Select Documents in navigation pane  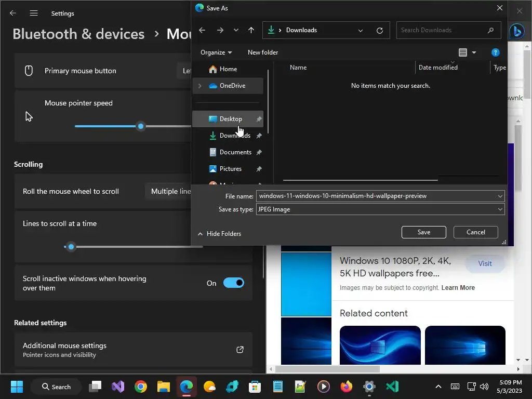pyautogui.click(x=228, y=152)
